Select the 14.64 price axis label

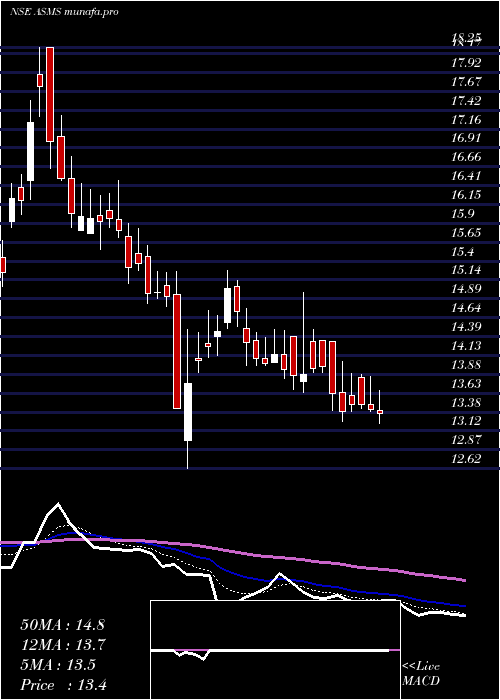pos(466,308)
